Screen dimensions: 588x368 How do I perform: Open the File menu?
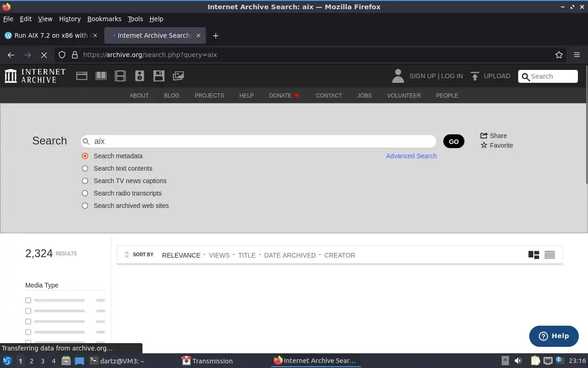[8, 19]
